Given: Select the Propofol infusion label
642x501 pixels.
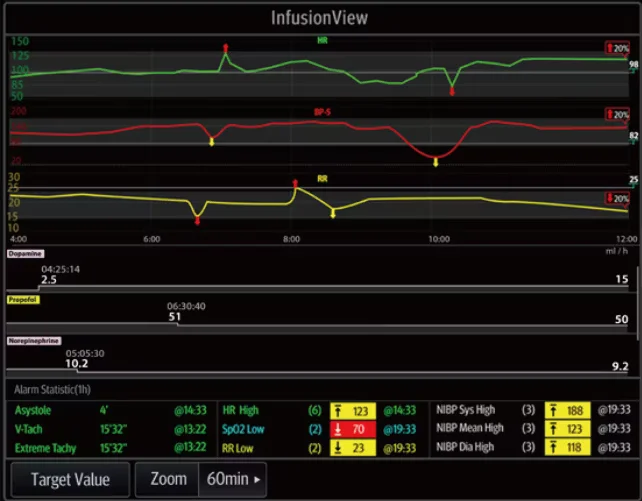Looking at the screenshot, I should pyautogui.click(x=23, y=299).
